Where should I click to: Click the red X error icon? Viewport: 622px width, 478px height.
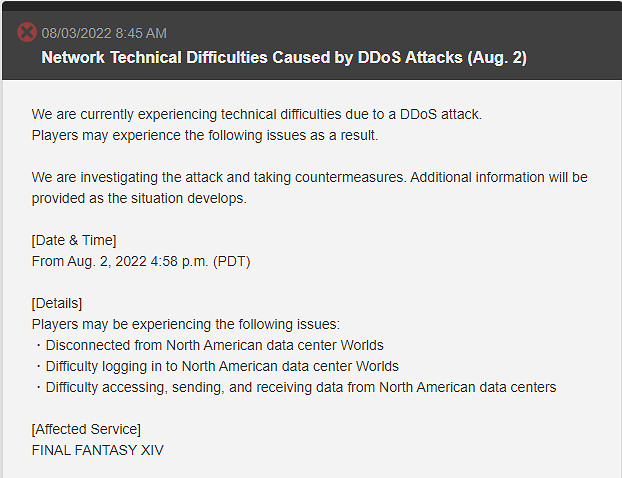[27, 32]
